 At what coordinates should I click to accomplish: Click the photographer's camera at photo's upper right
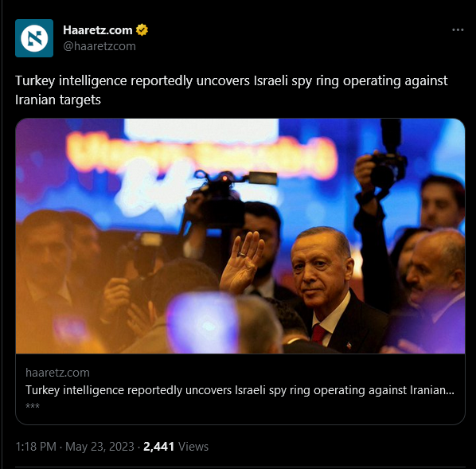pos(388,166)
